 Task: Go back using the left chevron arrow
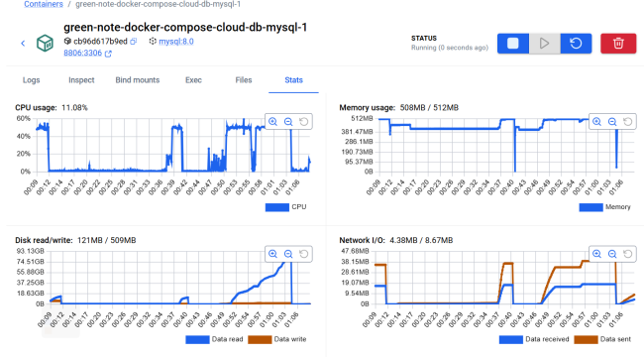(23, 44)
